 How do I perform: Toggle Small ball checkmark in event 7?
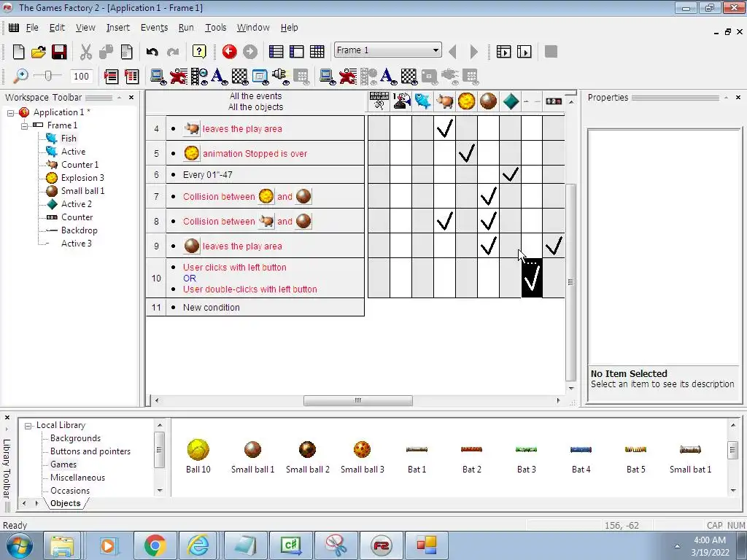pos(488,195)
